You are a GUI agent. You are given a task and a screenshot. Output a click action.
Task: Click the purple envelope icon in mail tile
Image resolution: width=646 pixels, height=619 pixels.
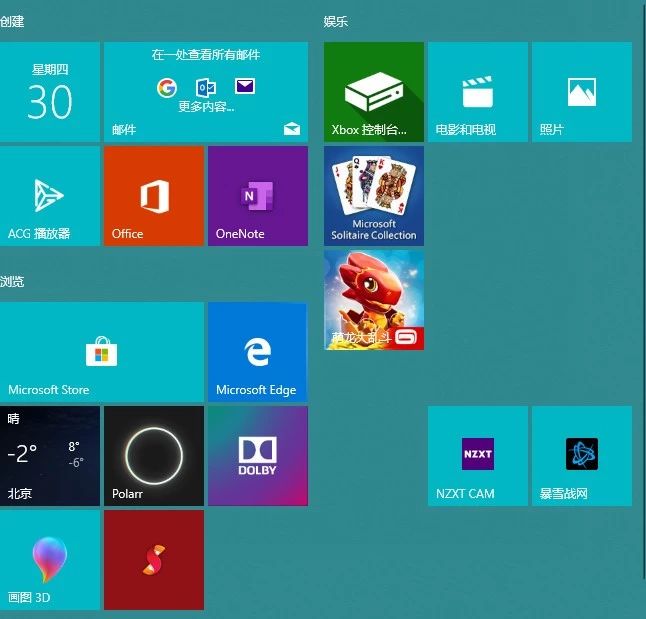[245, 86]
